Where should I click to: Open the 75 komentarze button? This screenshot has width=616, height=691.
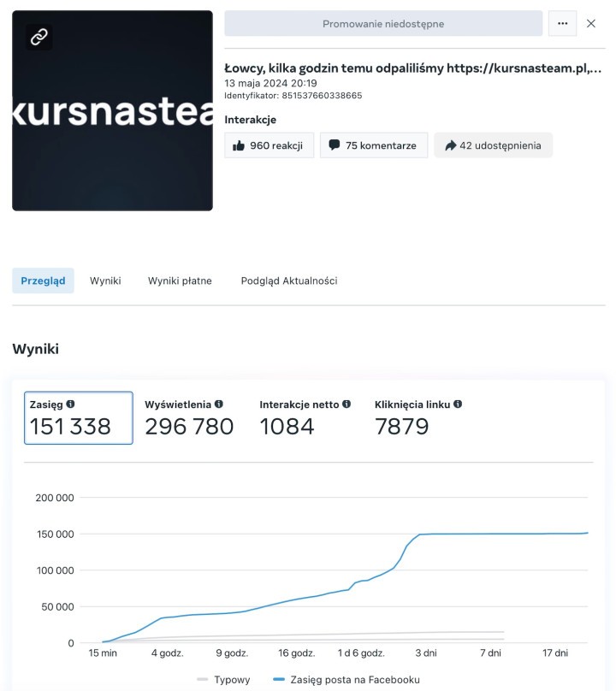[x=374, y=145]
